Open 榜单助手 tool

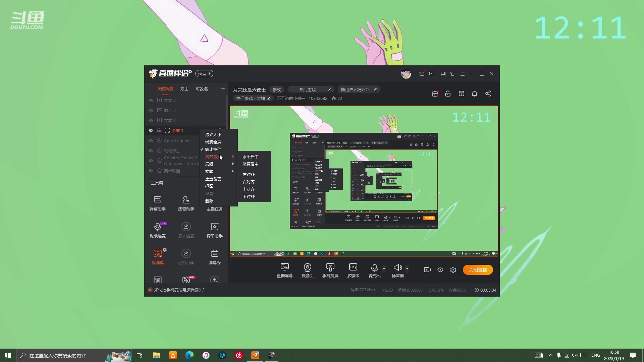[x=214, y=230]
